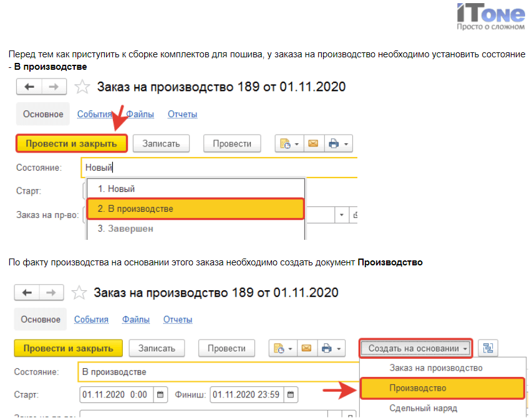Viewport: 532px width, 418px height.
Task: Expand the Создать на основании dropdown
Action: tap(416, 349)
